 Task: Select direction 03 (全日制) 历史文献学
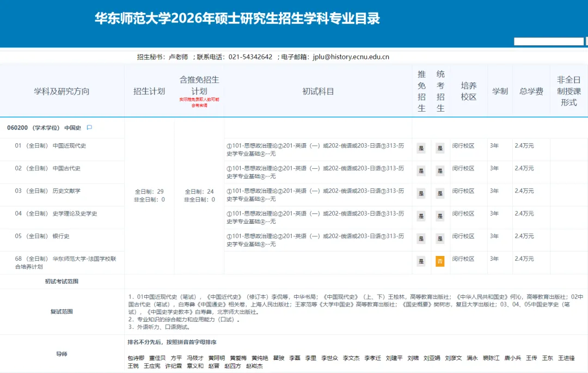(x=47, y=191)
